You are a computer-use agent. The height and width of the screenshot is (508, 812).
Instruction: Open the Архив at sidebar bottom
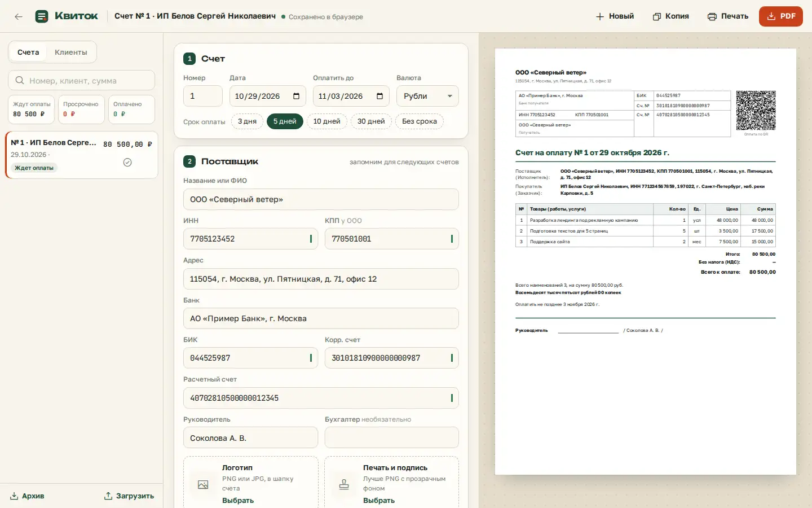point(27,496)
